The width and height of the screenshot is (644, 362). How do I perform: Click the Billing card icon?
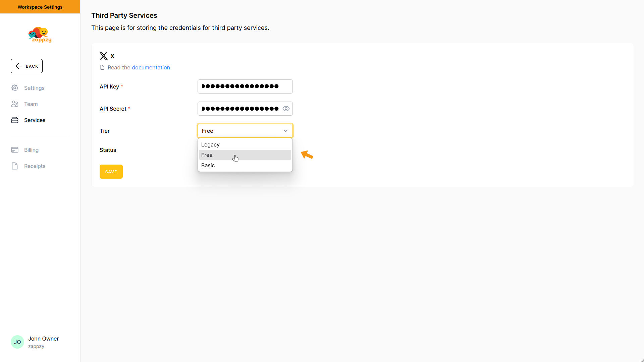[x=15, y=150]
